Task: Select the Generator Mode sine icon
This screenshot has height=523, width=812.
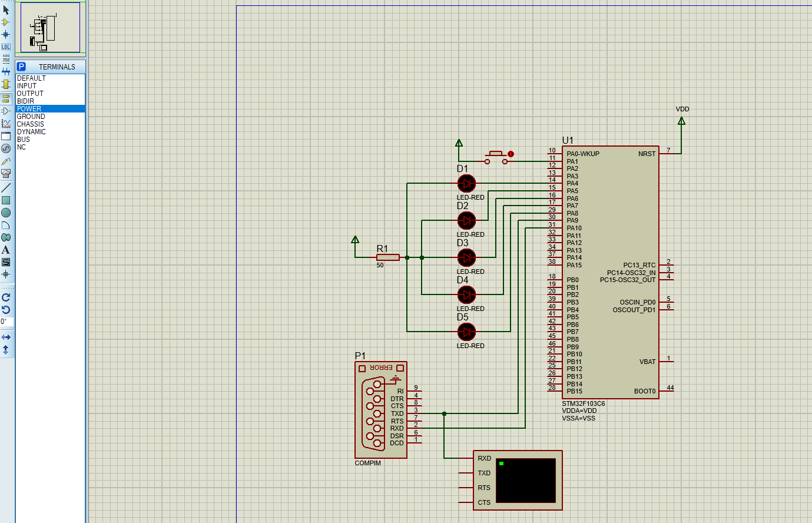Action: pos(6,148)
